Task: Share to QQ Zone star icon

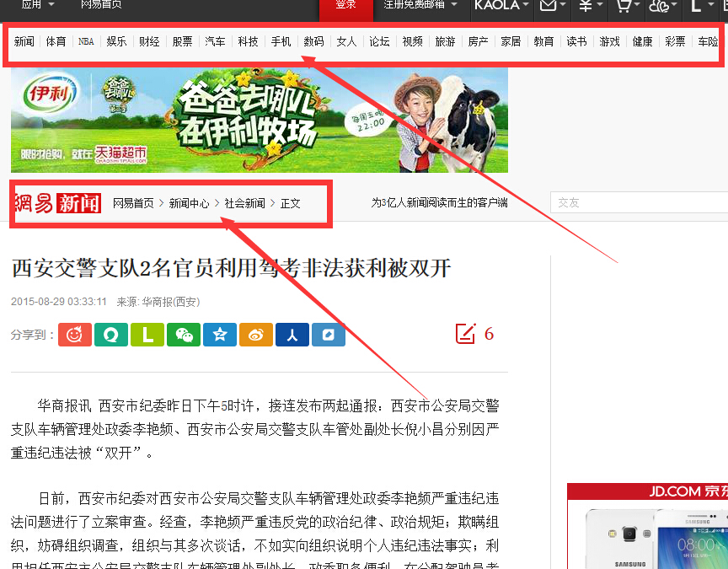Action: 219,335
